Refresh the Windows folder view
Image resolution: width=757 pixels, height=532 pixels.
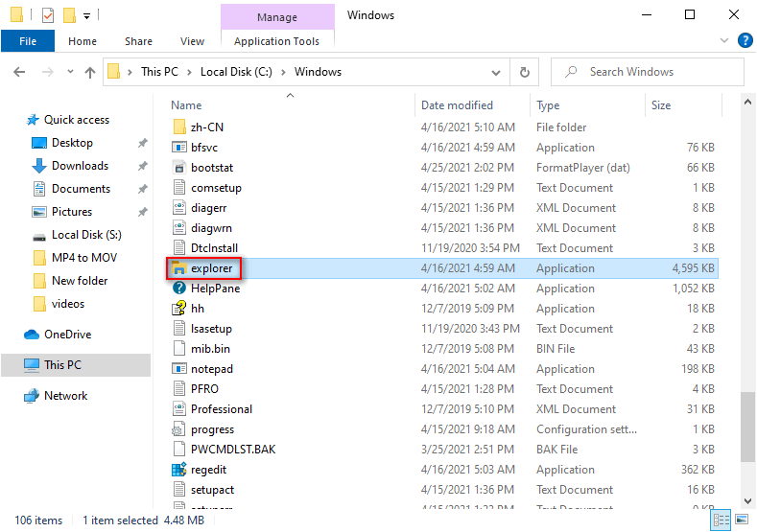pos(524,72)
